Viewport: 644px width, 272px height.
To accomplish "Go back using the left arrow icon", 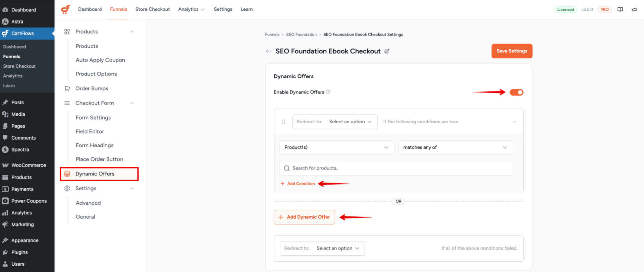I will [268, 51].
